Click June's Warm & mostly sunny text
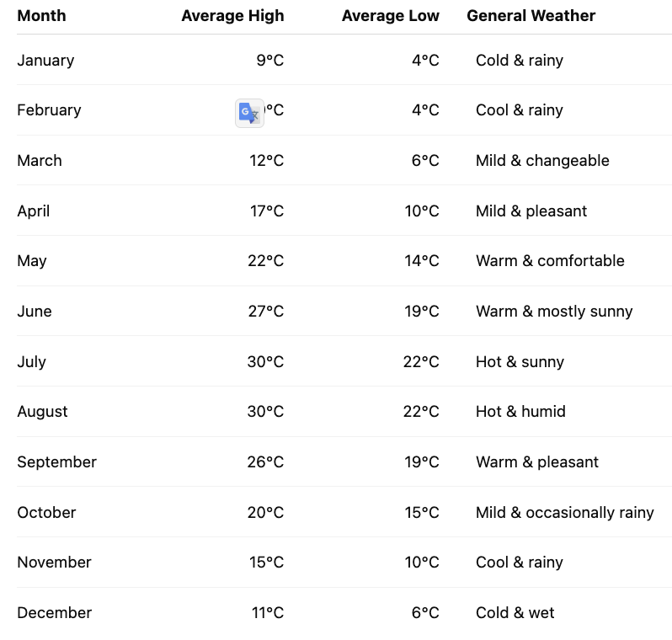Screen dimensions: 672x640 (554, 312)
